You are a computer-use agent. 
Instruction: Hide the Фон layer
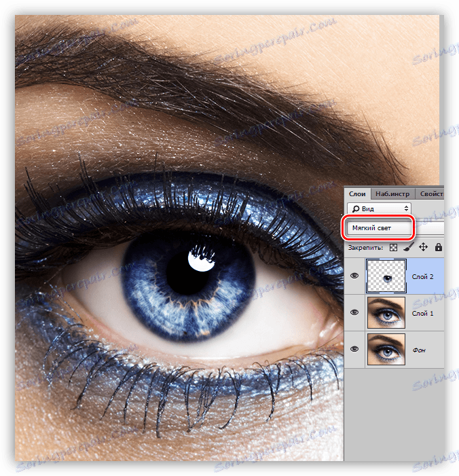pos(354,349)
